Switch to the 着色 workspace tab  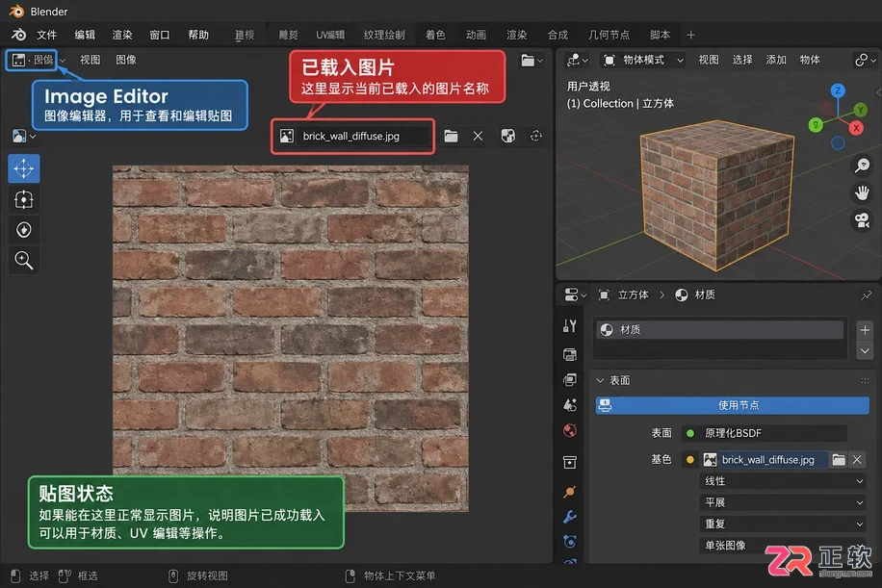point(435,35)
